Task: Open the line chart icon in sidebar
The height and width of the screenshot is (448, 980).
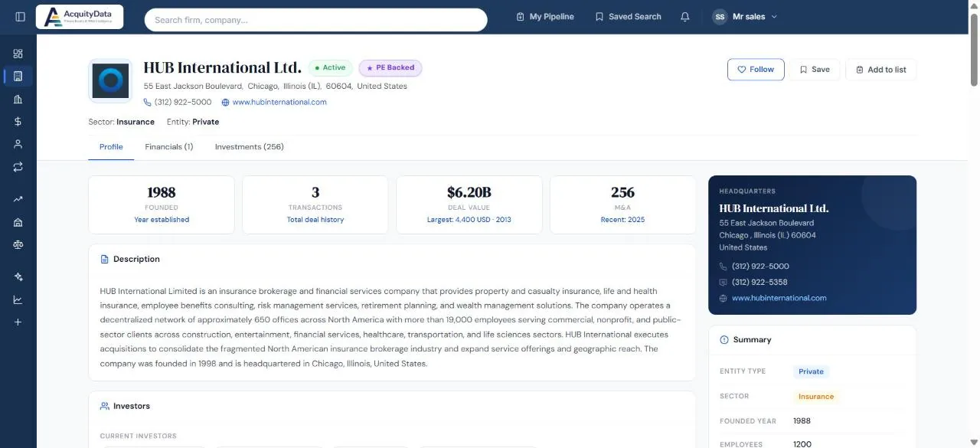Action: (x=18, y=299)
